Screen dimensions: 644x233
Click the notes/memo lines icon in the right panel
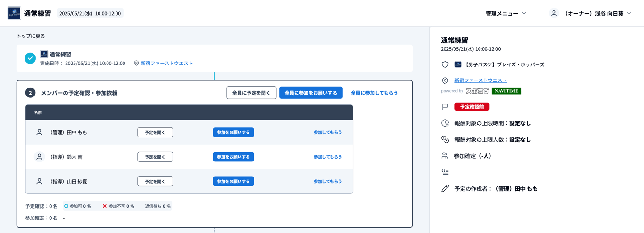point(445,172)
